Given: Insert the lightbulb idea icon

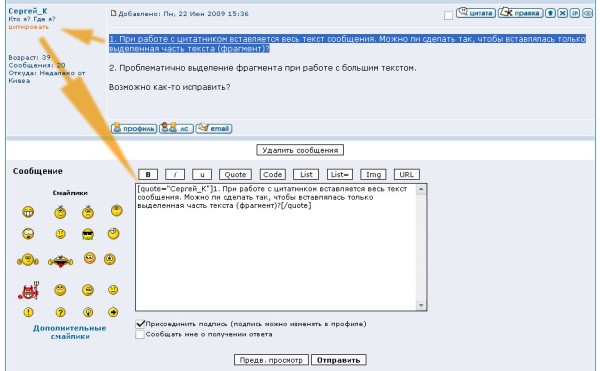Looking at the screenshot, I should [88, 312].
